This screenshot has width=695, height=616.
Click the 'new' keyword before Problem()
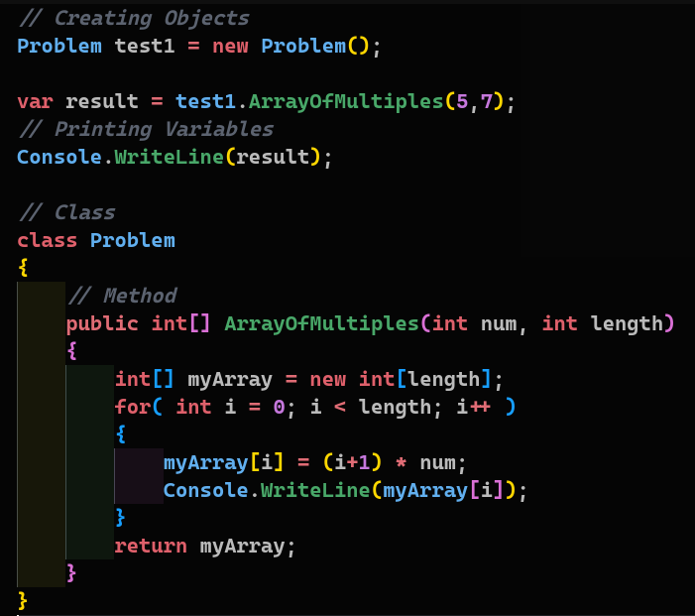(x=230, y=46)
